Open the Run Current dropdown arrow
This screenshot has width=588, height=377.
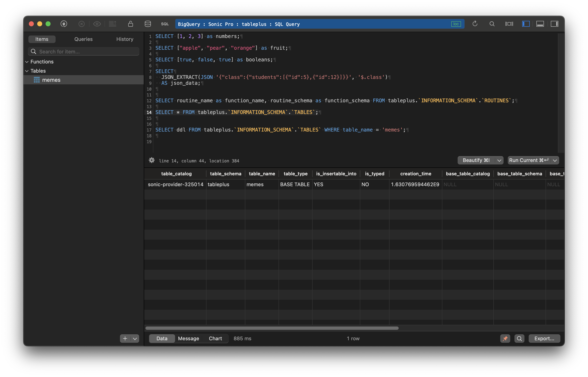pyautogui.click(x=555, y=160)
